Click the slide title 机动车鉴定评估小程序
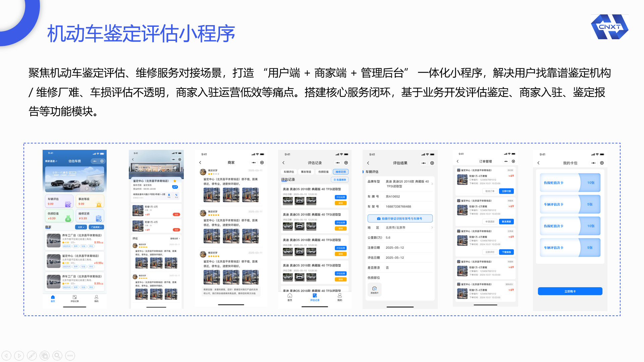 tap(141, 34)
